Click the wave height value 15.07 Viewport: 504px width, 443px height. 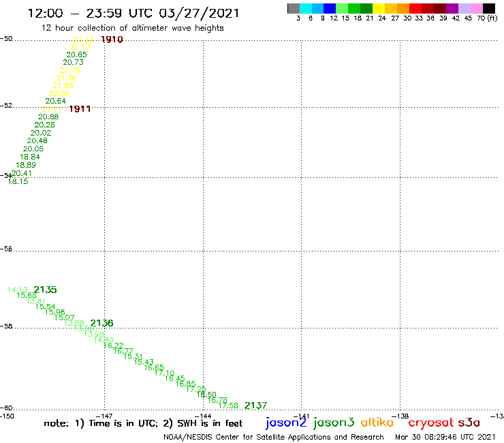64,318
